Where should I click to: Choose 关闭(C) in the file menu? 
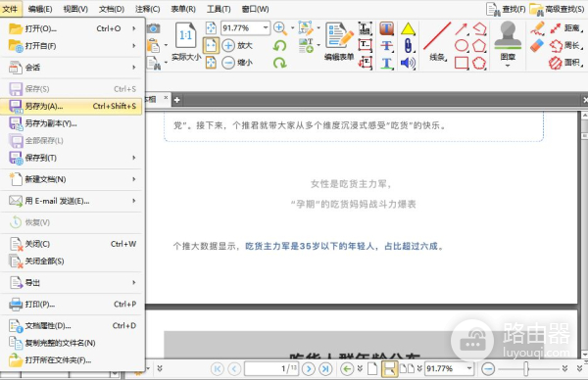pos(72,244)
